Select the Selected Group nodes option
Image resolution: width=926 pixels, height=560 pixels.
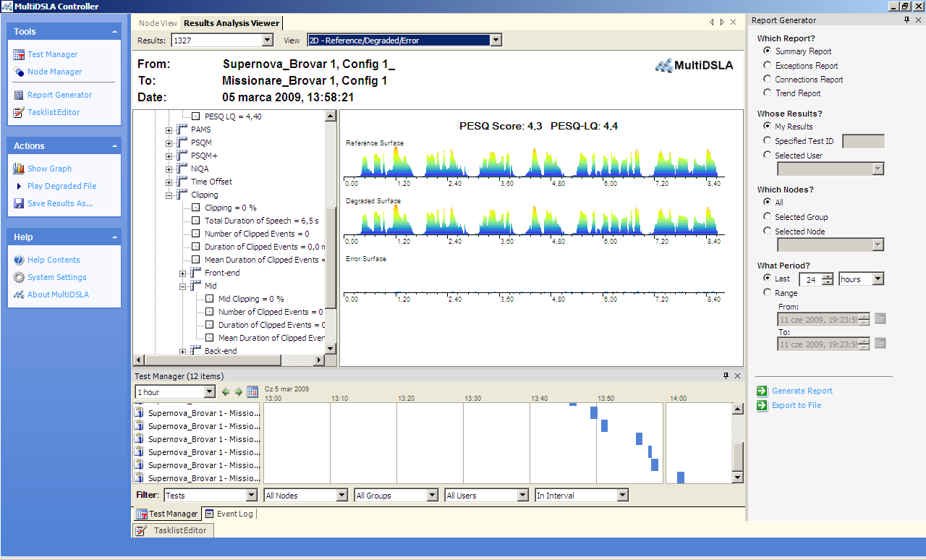point(768,217)
